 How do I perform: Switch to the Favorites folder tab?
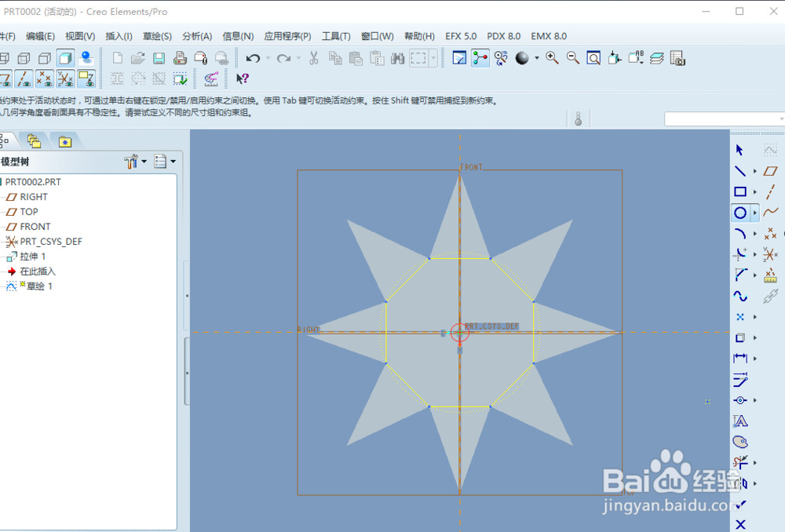(64, 142)
